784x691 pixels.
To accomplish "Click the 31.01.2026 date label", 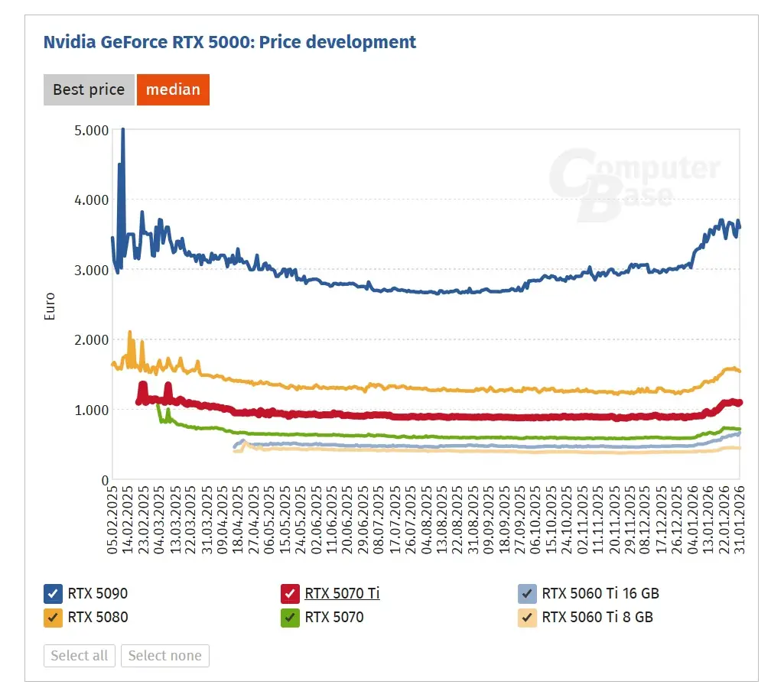I will pyautogui.click(x=740, y=520).
